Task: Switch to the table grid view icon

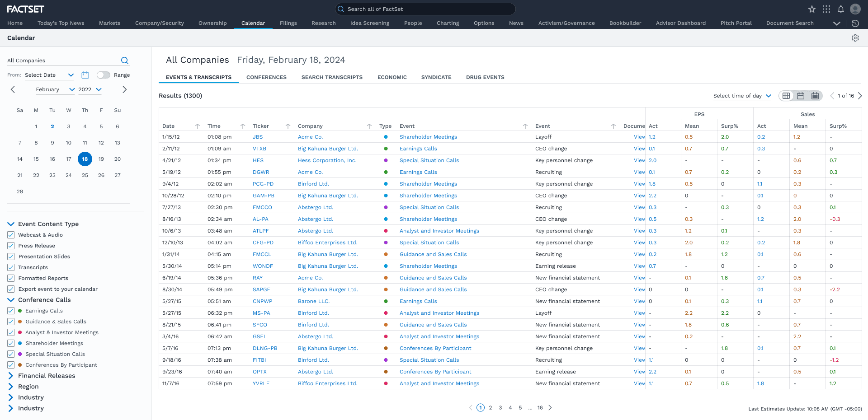Action: click(x=786, y=96)
